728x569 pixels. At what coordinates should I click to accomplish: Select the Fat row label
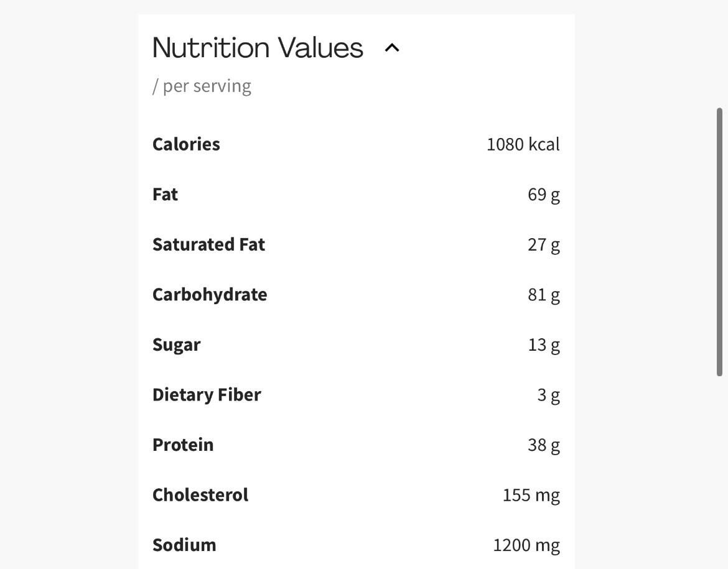click(x=165, y=195)
